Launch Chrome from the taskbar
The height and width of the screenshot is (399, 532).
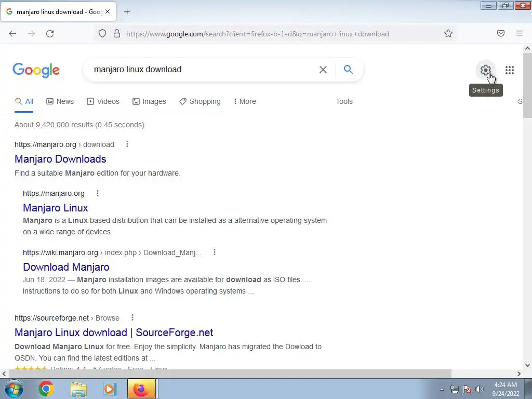[46, 389]
